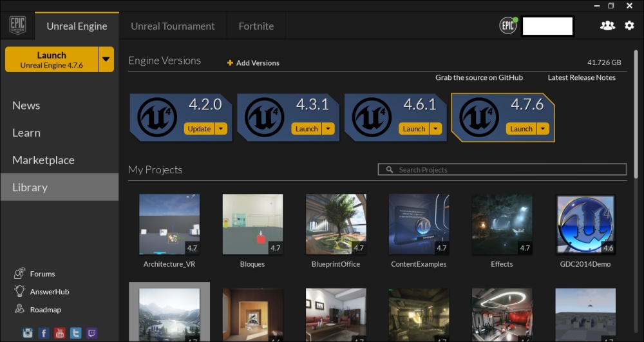Open the dropdown arrow on engine 4.2.0

point(221,129)
